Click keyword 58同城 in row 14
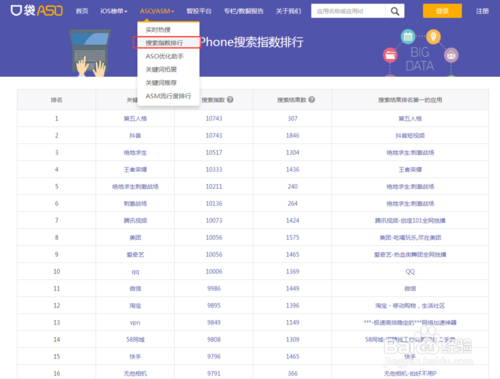This screenshot has width=500, height=379. (135, 339)
